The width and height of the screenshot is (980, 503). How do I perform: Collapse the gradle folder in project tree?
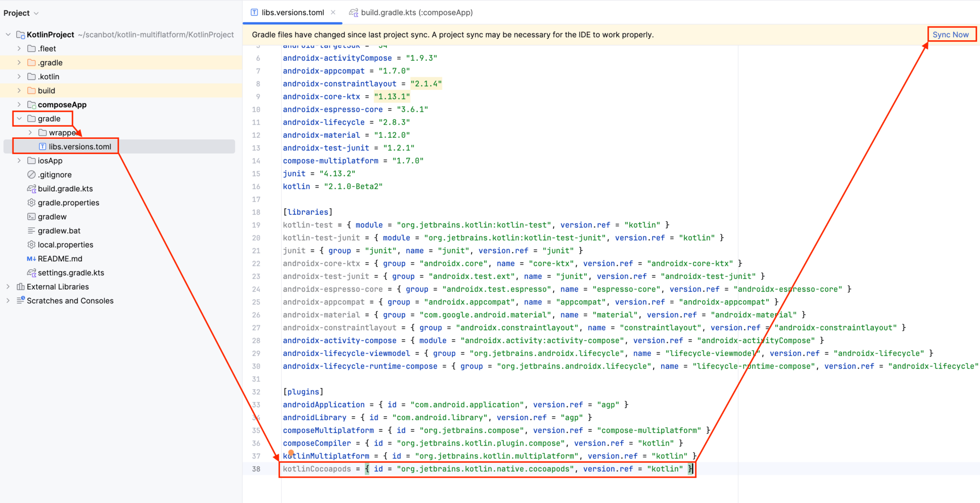click(19, 118)
